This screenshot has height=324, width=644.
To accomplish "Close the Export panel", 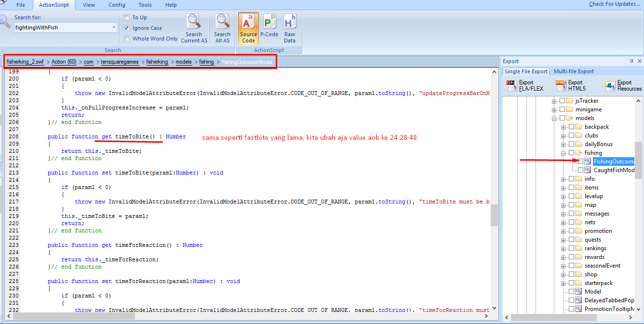I will click(x=639, y=61).
